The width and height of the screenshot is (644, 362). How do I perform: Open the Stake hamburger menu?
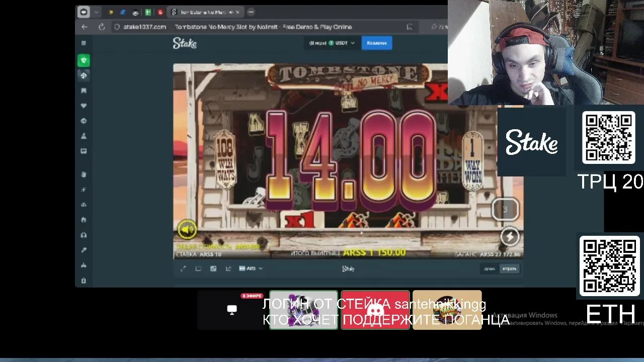84,43
